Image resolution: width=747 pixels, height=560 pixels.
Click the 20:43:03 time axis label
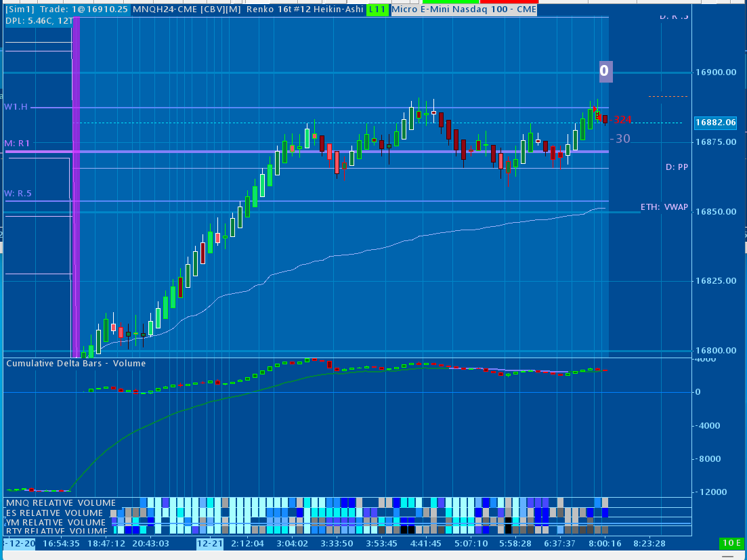pyautogui.click(x=150, y=543)
